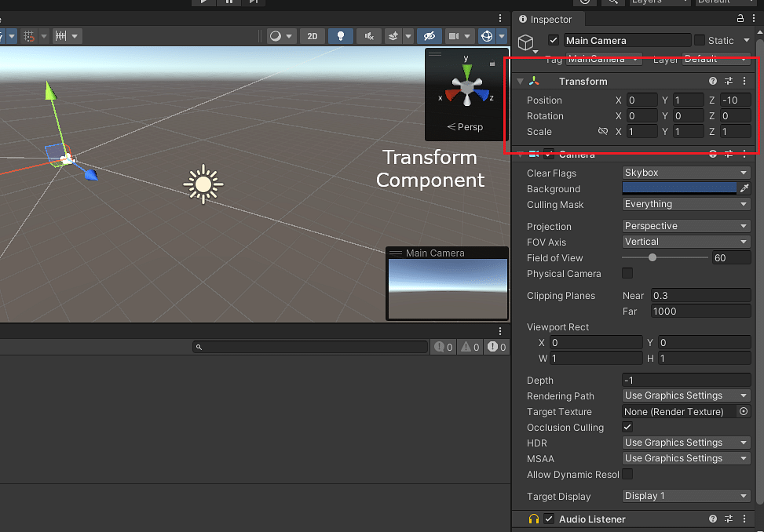Select the Directional Light sun icon

[x=203, y=184]
